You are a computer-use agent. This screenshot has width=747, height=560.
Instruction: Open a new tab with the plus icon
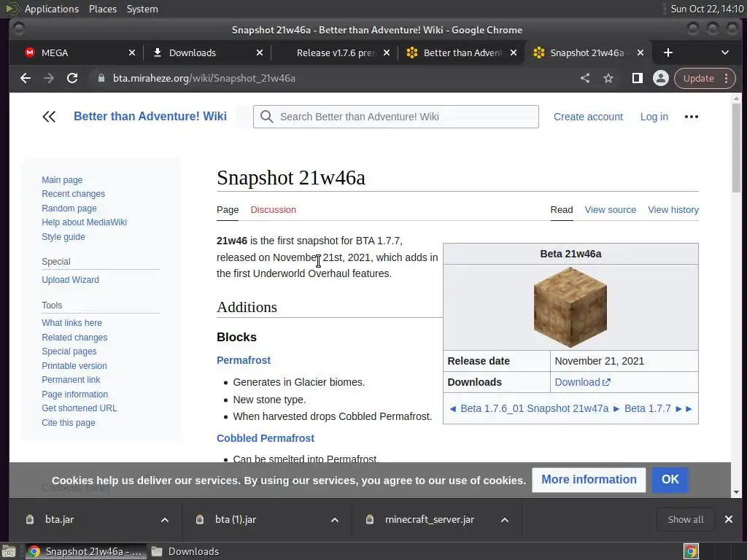tap(668, 52)
